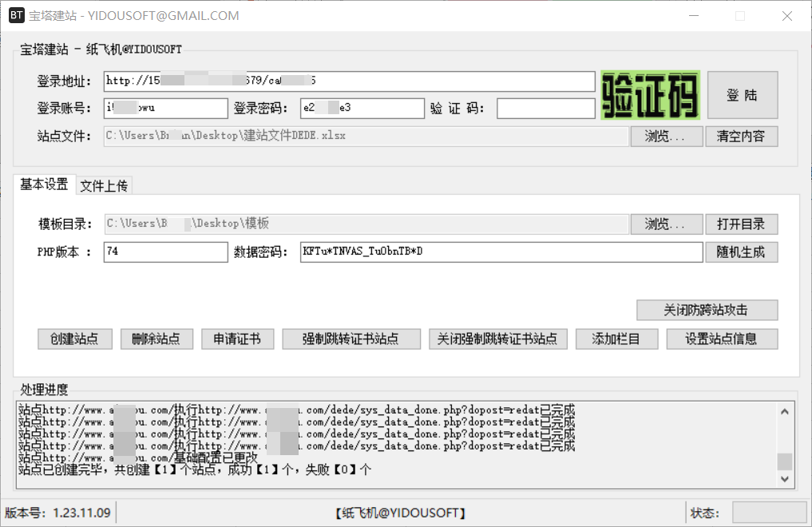Viewport: 812px width, 527px height.
Task: Click the 基础配置已更改 log line
Action: [138, 458]
